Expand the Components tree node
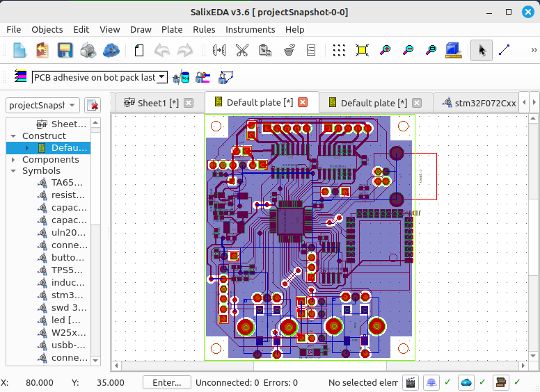This screenshot has height=392, width=540. coord(13,160)
